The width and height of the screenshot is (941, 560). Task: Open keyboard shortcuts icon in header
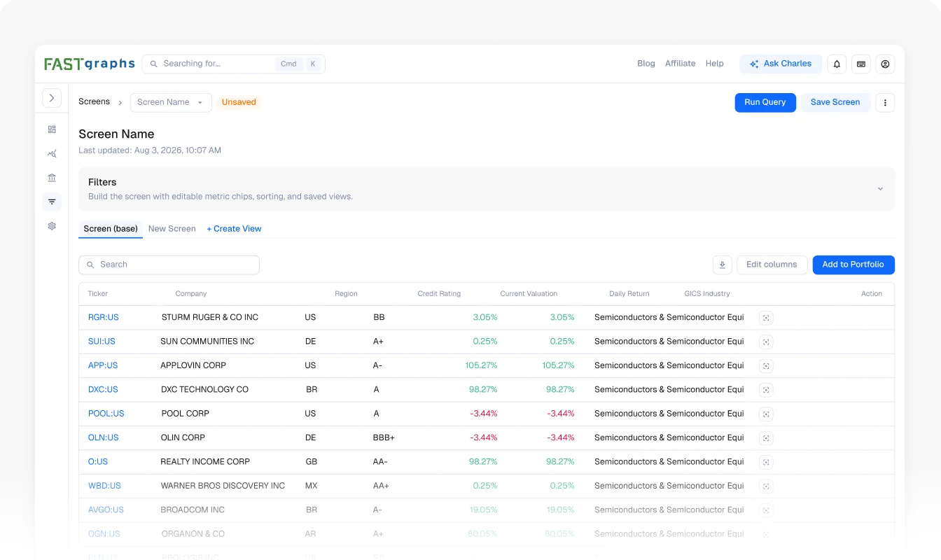point(861,64)
